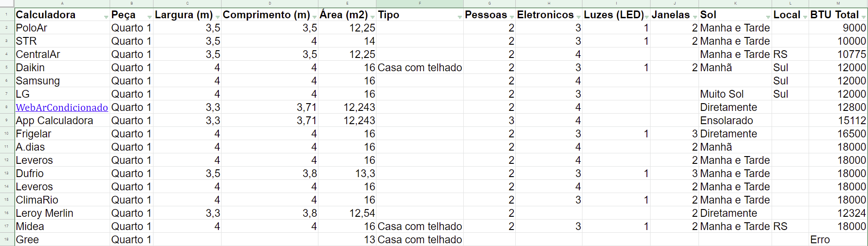Open the WebArCondicionado hyperlink

tap(62, 108)
